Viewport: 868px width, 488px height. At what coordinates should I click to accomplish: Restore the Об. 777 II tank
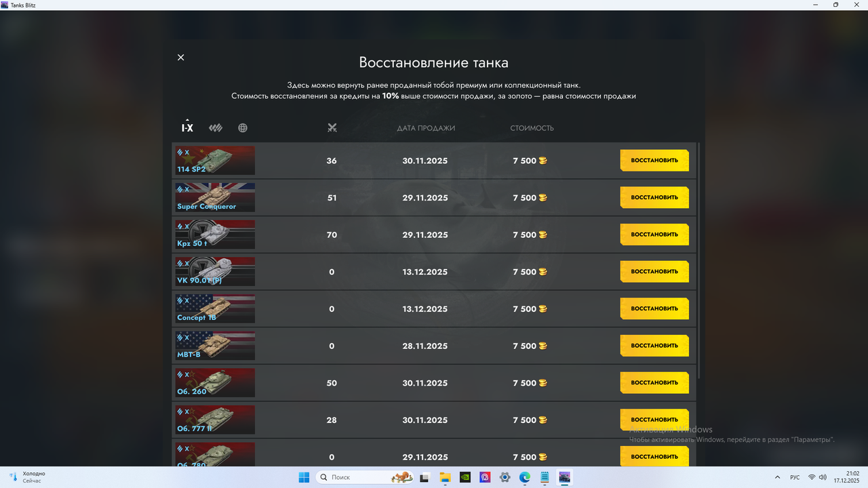(654, 420)
